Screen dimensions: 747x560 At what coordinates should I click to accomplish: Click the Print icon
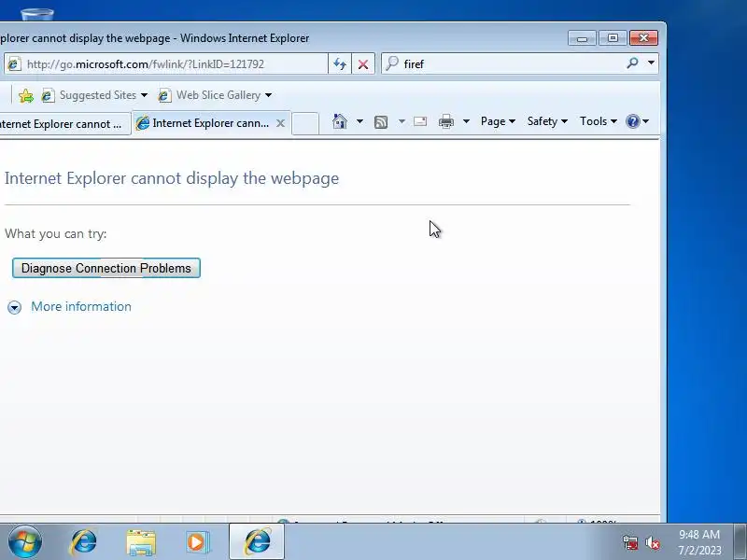click(446, 122)
